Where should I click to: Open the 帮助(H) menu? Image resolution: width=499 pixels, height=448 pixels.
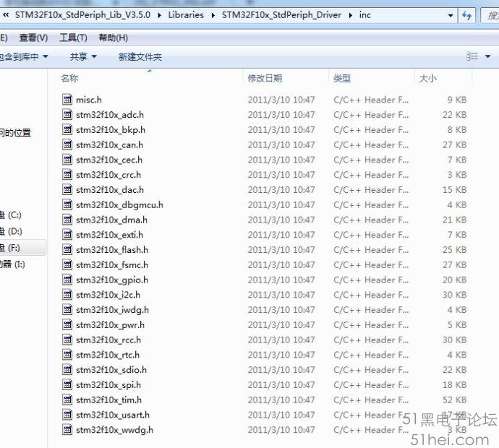[x=114, y=38]
